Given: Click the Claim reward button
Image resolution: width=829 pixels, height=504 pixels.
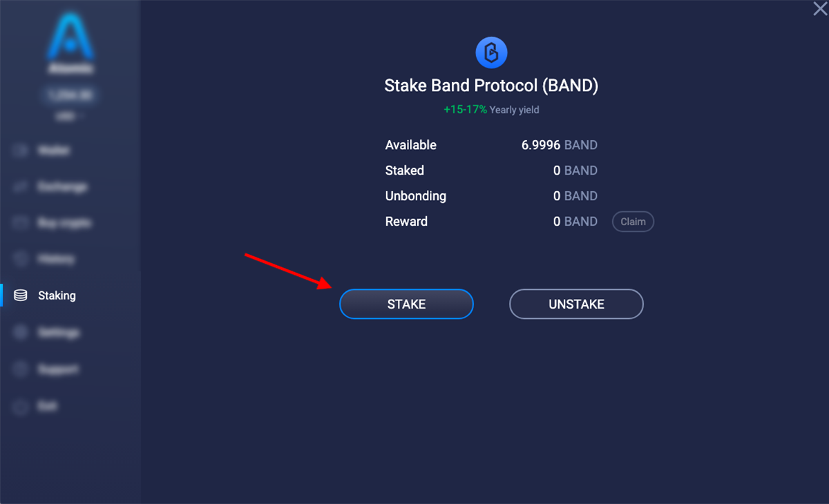Looking at the screenshot, I should pyautogui.click(x=632, y=221).
